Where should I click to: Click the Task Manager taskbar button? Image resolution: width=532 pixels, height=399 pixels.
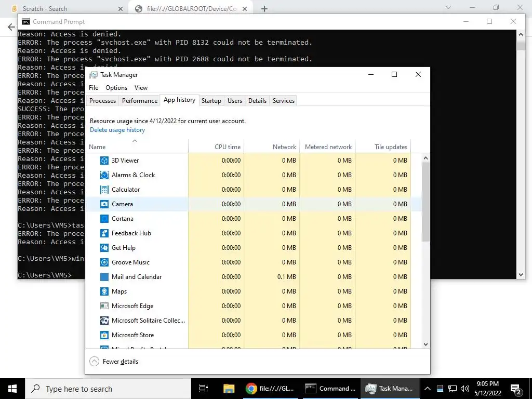point(390,389)
